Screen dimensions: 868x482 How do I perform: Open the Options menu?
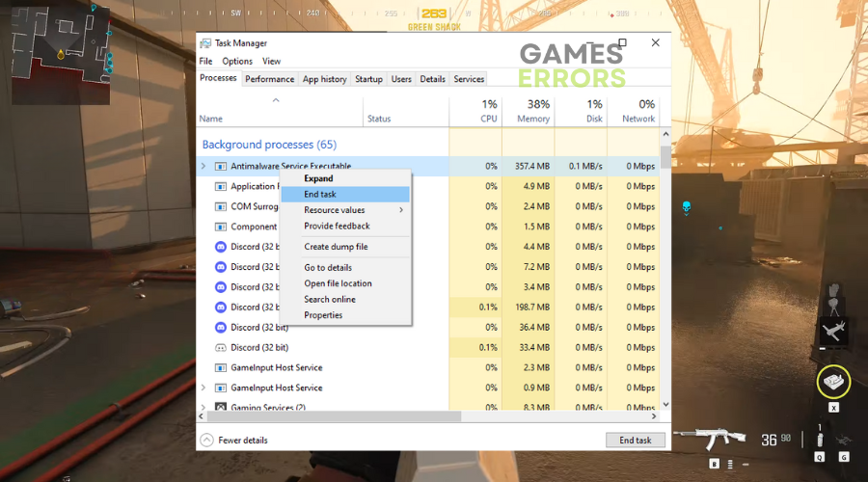coord(237,62)
